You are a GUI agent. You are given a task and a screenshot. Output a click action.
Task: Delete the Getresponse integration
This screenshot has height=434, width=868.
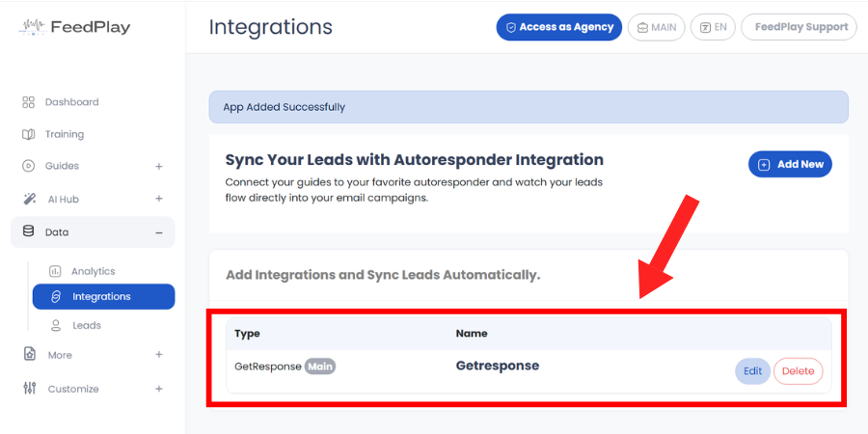(799, 371)
